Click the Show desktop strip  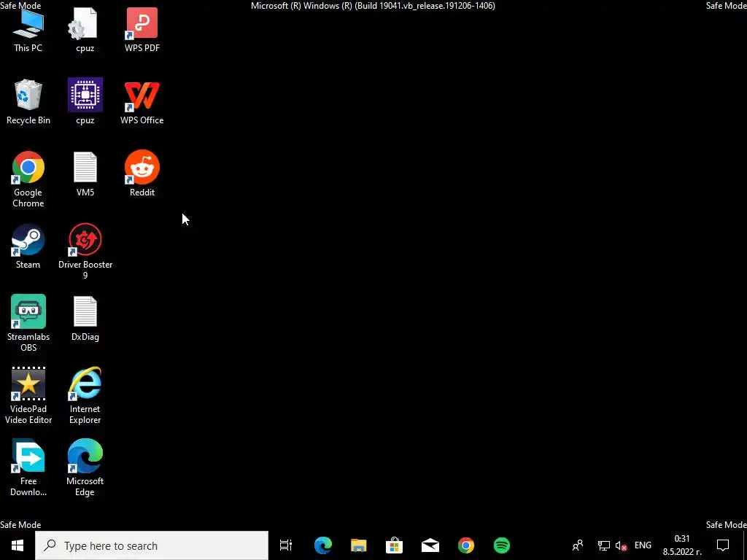[745, 545]
